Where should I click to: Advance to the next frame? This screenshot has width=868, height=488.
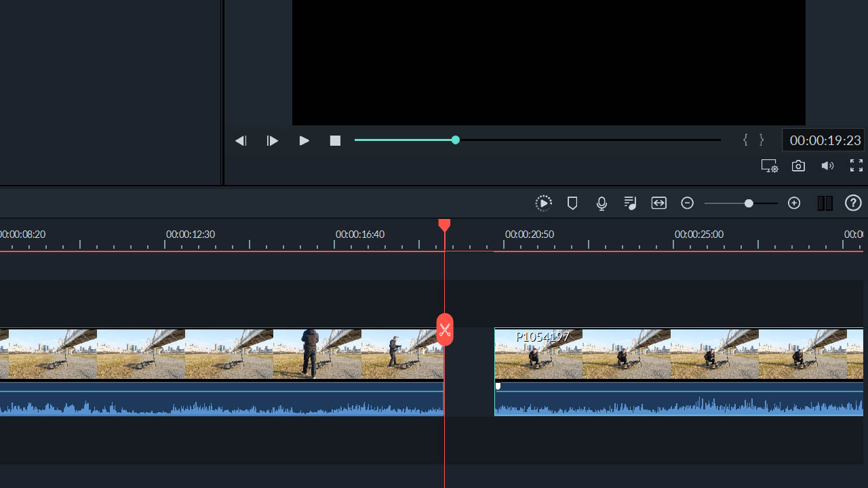pyautogui.click(x=273, y=141)
